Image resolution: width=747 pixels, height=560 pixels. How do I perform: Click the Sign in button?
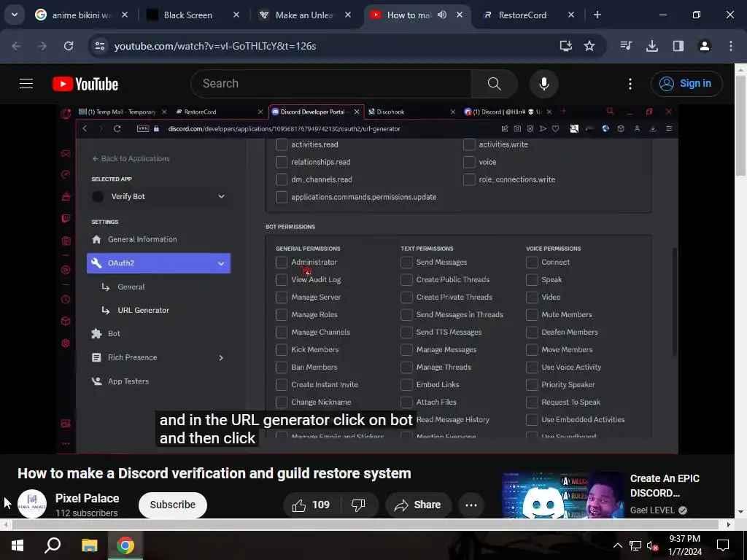[686, 84]
